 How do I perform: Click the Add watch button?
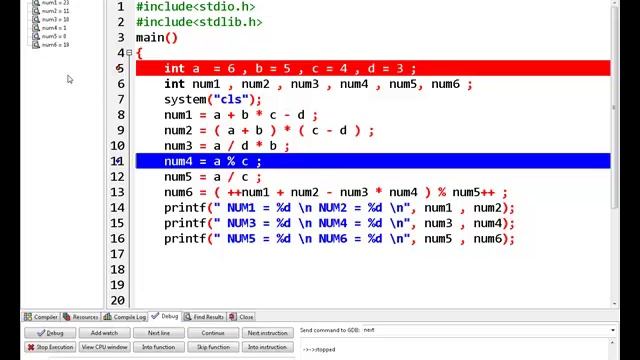[x=104, y=333]
